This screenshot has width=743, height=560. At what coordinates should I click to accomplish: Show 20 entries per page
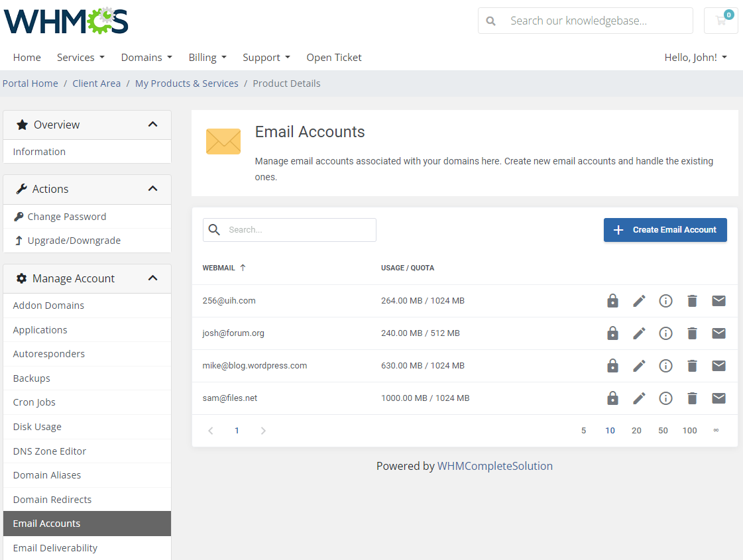point(636,431)
